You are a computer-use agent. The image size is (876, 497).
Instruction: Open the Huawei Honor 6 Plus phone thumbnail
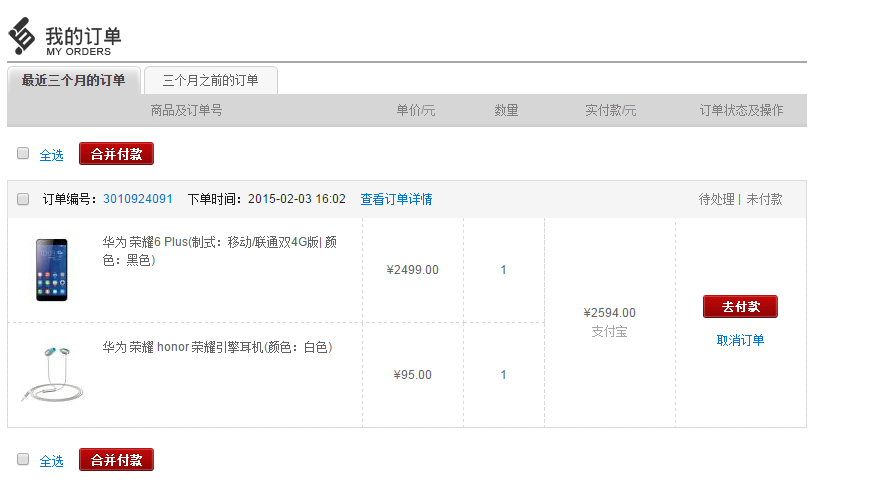52,269
